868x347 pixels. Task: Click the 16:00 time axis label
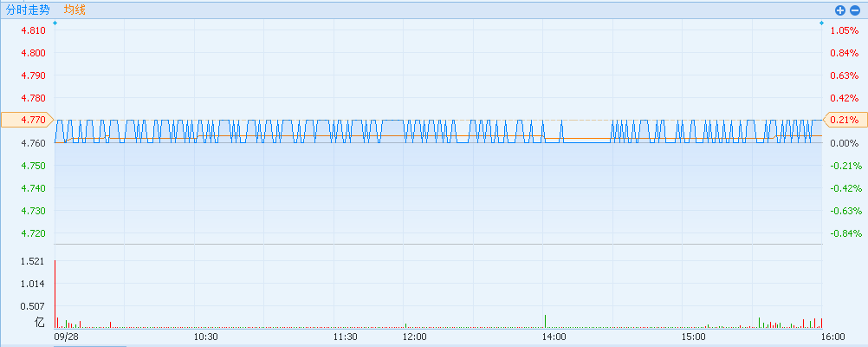pyautogui.click(x=833, y=337)
